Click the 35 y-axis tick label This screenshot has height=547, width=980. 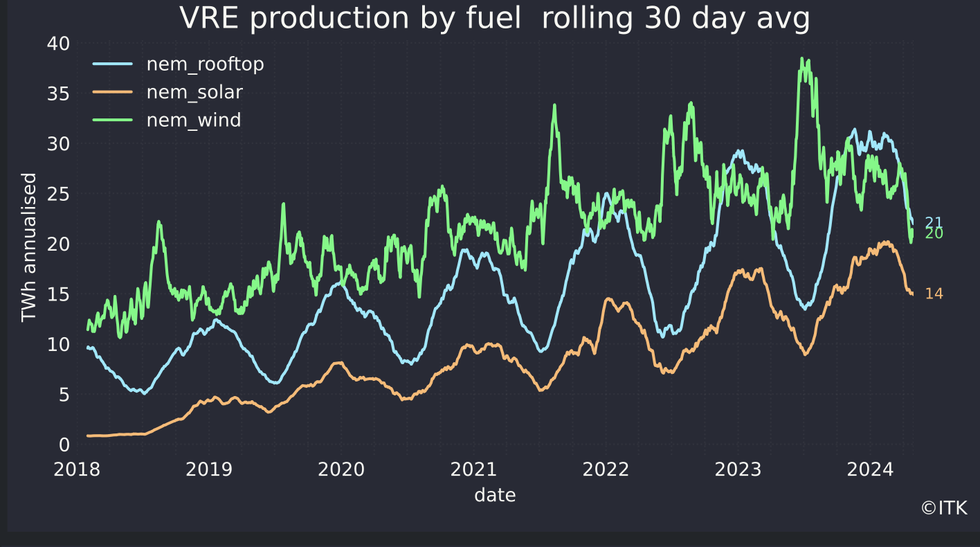pos(58,93)
